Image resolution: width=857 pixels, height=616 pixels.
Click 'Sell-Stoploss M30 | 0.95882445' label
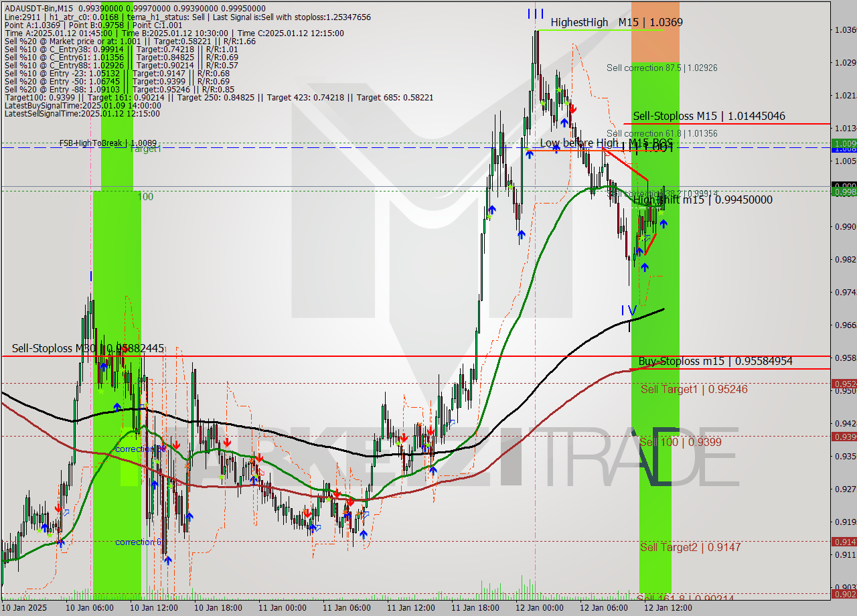pos(88,348)
